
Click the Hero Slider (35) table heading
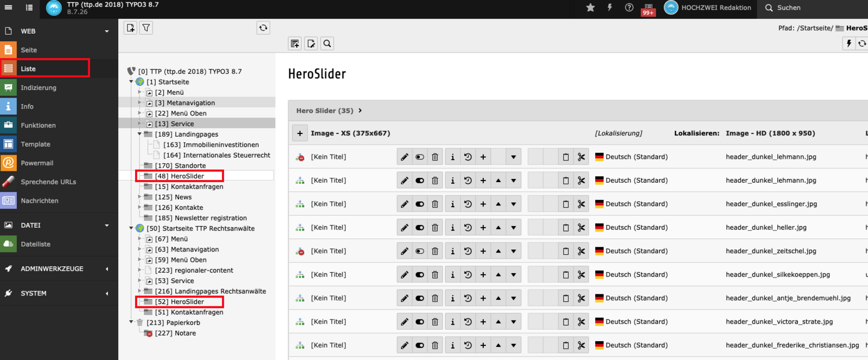[324, 111]
